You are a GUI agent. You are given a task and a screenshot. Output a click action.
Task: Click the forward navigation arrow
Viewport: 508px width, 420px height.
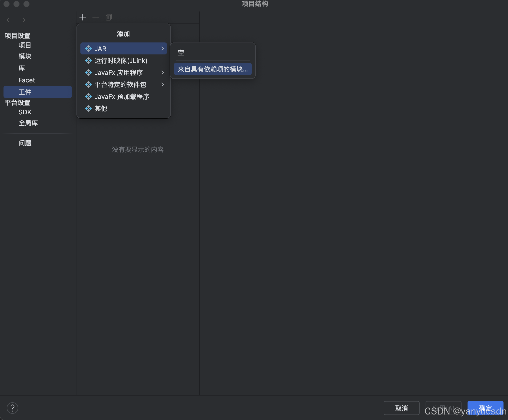coord(22,20)
